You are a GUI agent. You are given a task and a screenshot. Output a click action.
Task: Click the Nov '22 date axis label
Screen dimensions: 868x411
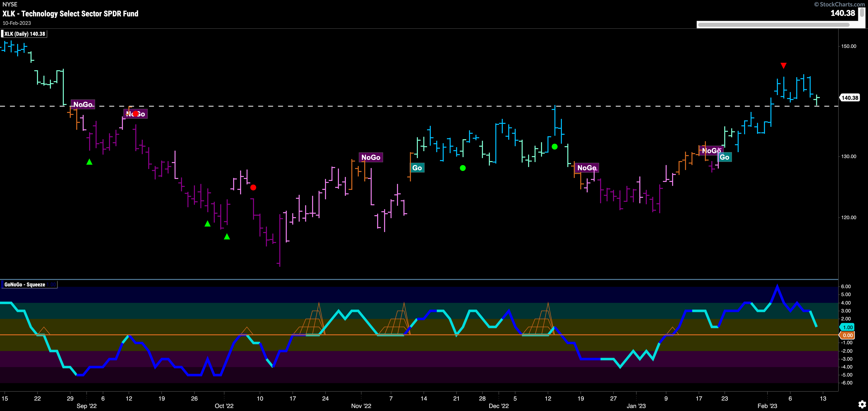tap(361, 406)
